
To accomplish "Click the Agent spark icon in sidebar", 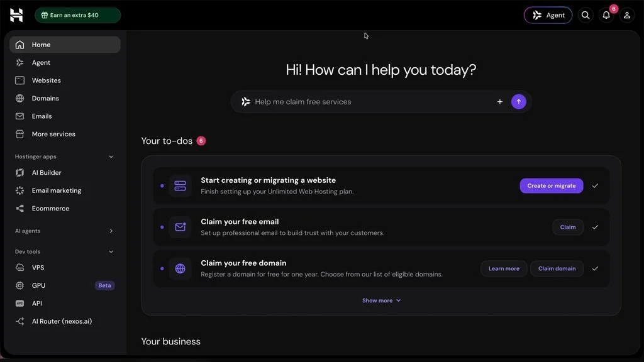I will pyautogui.click(x=19, y=62).
